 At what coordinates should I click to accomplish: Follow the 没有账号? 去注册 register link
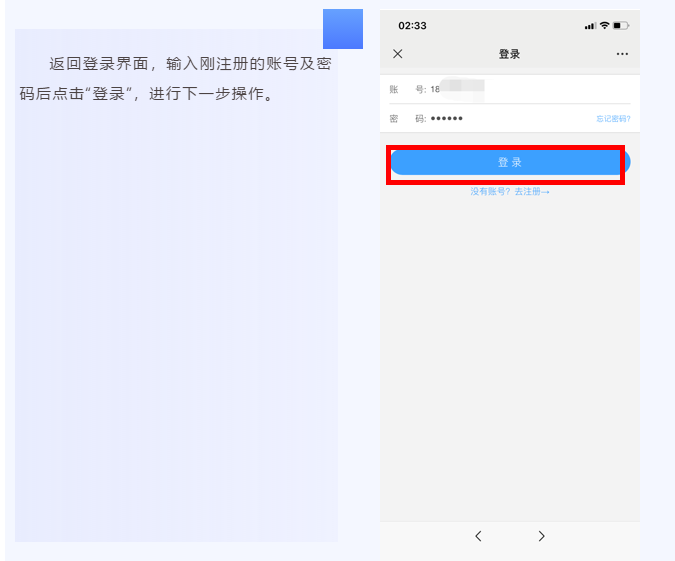510,192
